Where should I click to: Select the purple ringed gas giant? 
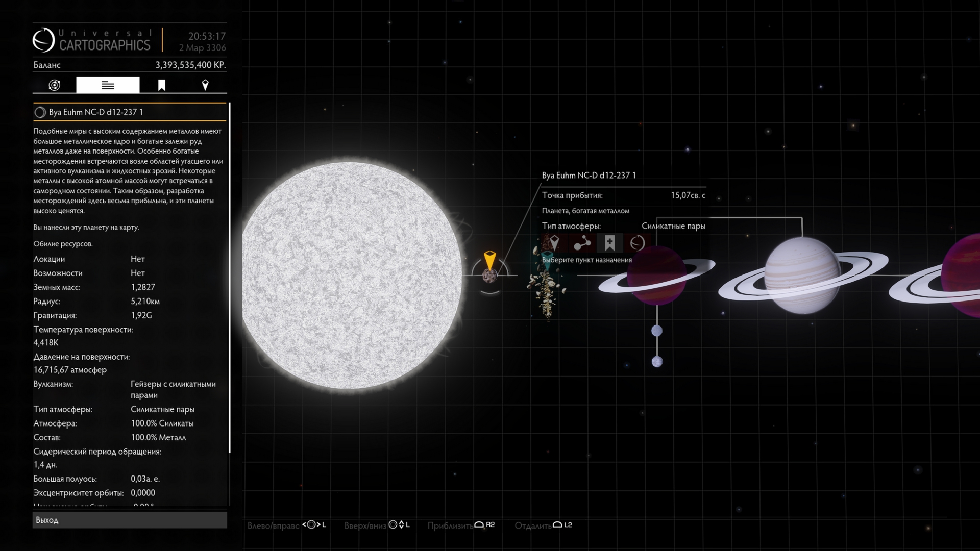click(x=657, y=275)
